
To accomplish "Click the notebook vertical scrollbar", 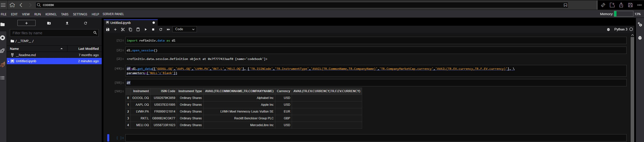I will coord(632,90).
